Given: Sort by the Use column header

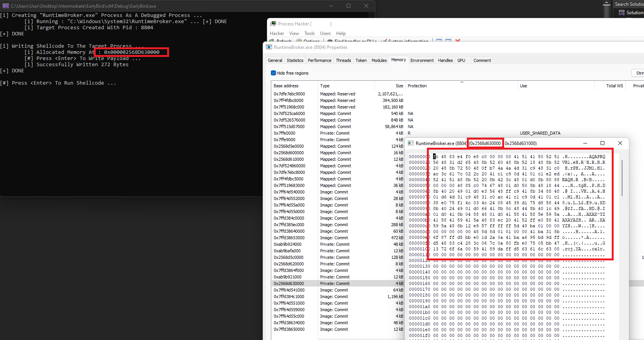Looking at the screenshot, I should pos(556,86).
